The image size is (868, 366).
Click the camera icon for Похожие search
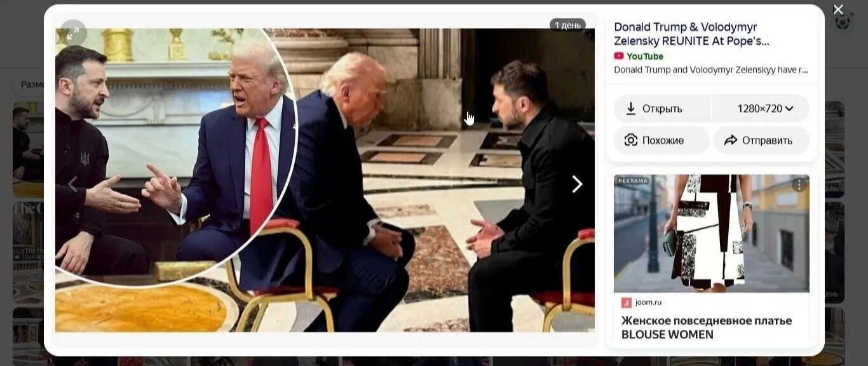coord(631,140)
